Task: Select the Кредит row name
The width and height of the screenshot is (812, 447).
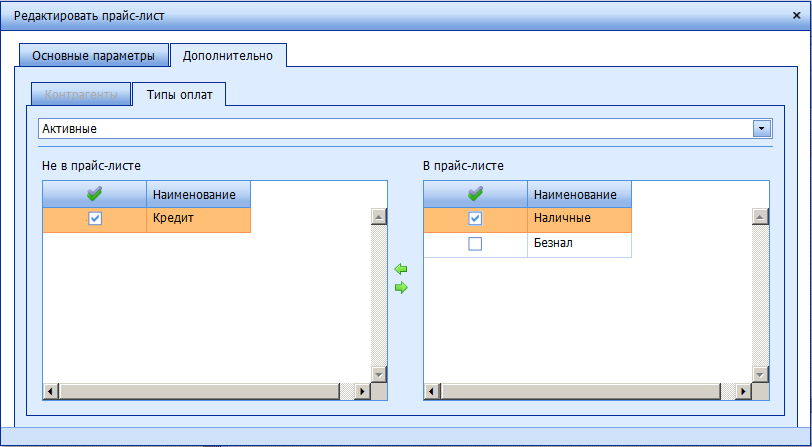Action: [198, 219]
